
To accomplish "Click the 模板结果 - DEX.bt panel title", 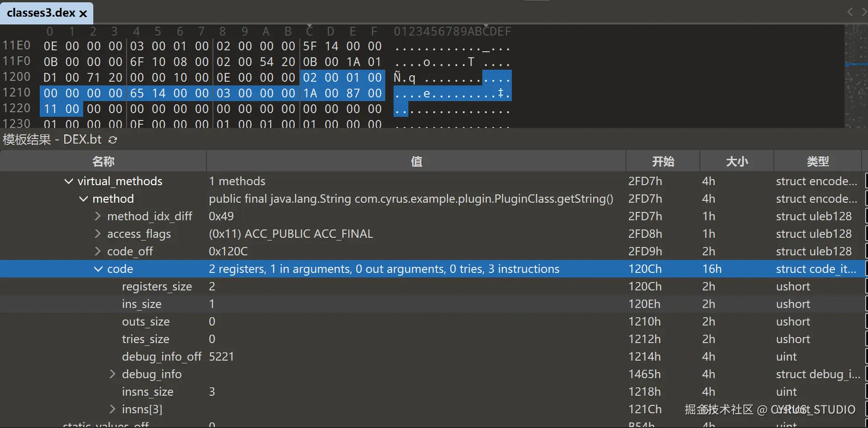I will pos(52,139).
